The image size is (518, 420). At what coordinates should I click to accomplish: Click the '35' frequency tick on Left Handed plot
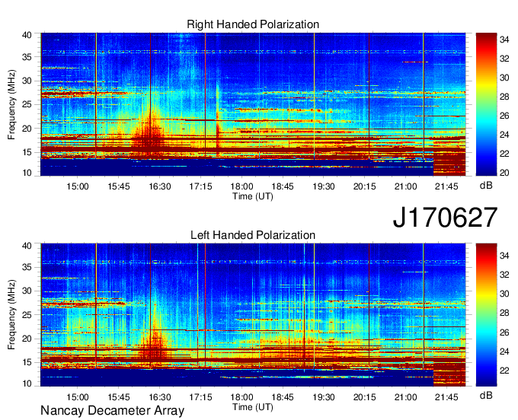pos(27,267)
